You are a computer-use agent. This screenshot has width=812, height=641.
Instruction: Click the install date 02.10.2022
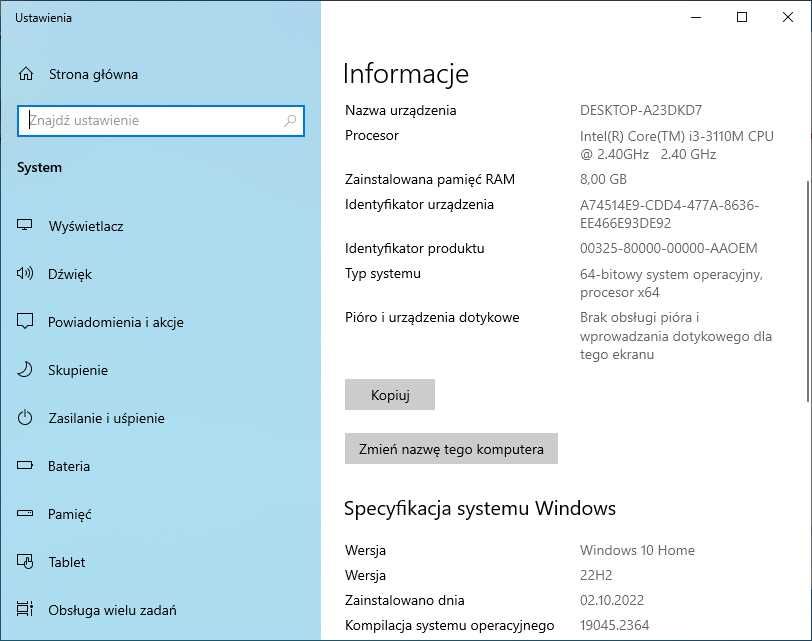tap(612, 600)
